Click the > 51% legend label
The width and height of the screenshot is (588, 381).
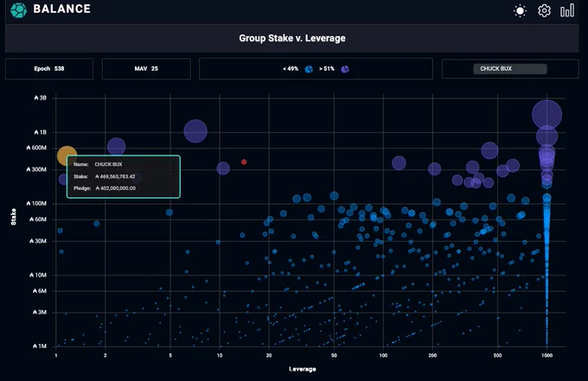[327, 69]
